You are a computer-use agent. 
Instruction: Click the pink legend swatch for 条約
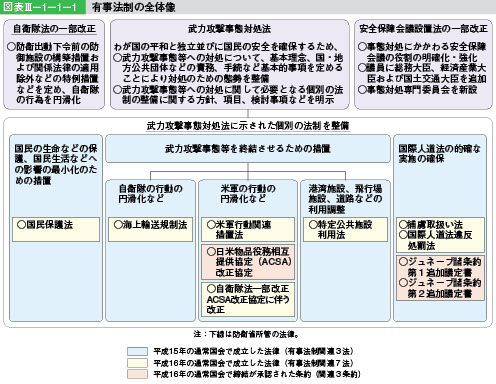tap(137, 374)
